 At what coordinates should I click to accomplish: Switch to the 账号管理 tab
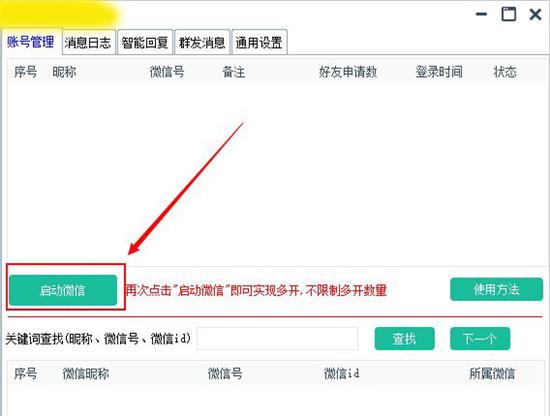tap(31, 42)
